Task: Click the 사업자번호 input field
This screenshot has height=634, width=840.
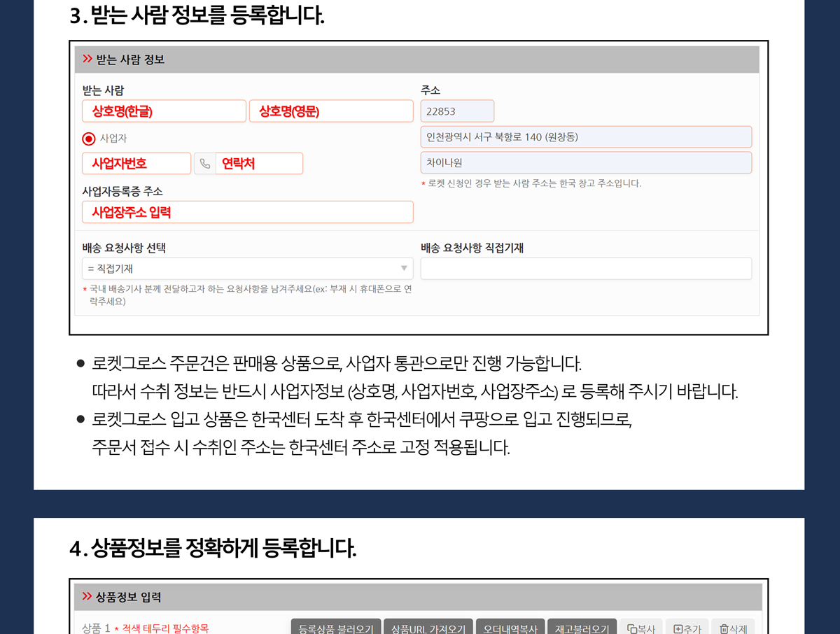Action: [x=136, y=164]
